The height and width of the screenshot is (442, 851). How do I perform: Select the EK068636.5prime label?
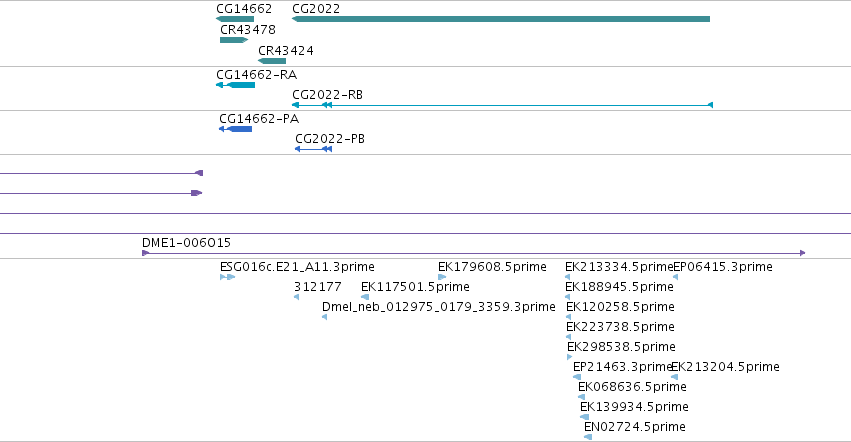pos(632,387)
